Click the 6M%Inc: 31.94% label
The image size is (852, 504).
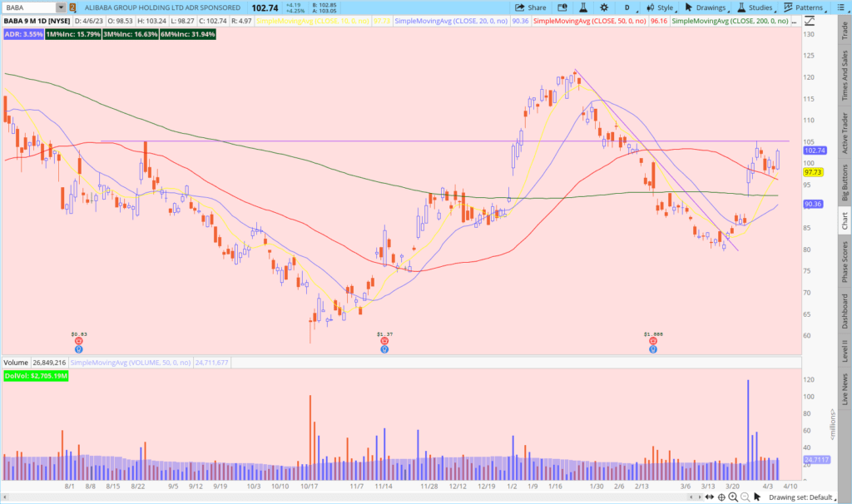(187, 34)
